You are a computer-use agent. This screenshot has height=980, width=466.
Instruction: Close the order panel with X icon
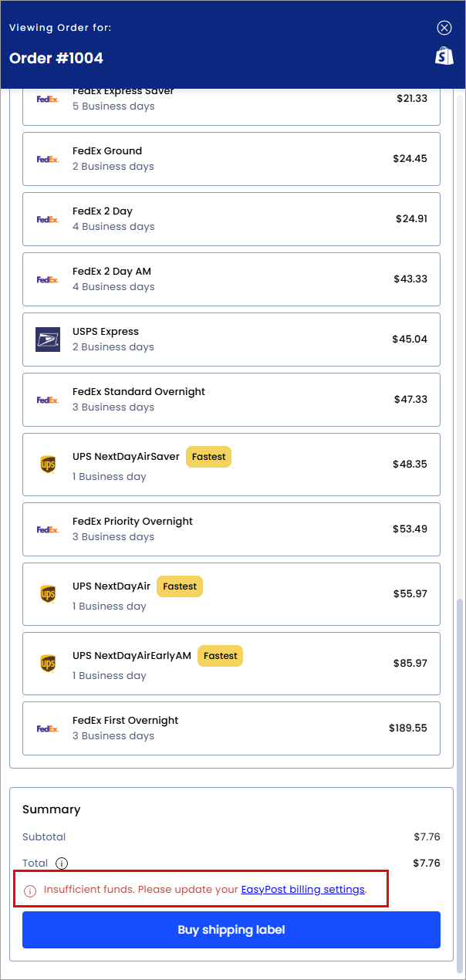(444, 28)
